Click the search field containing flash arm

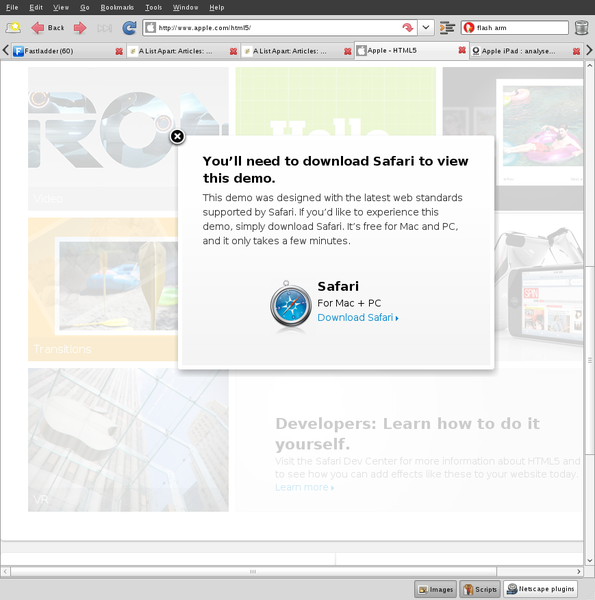(x=515, y=28)
